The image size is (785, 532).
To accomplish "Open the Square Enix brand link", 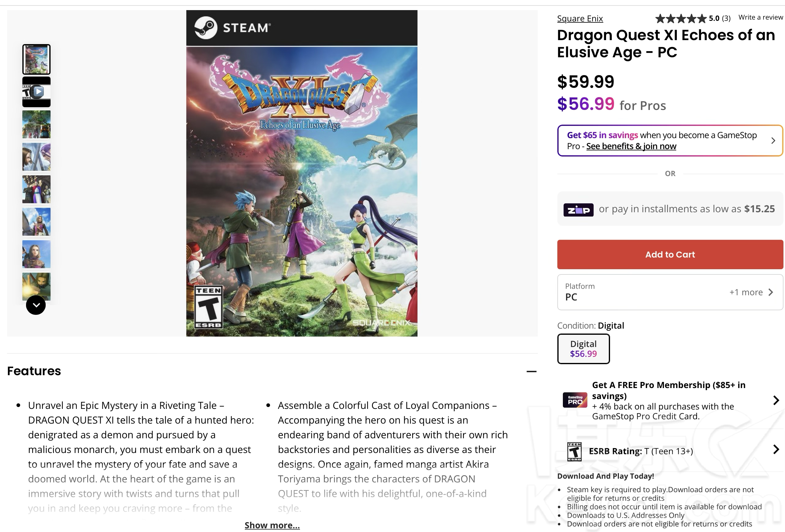I will tap(580, 19).
